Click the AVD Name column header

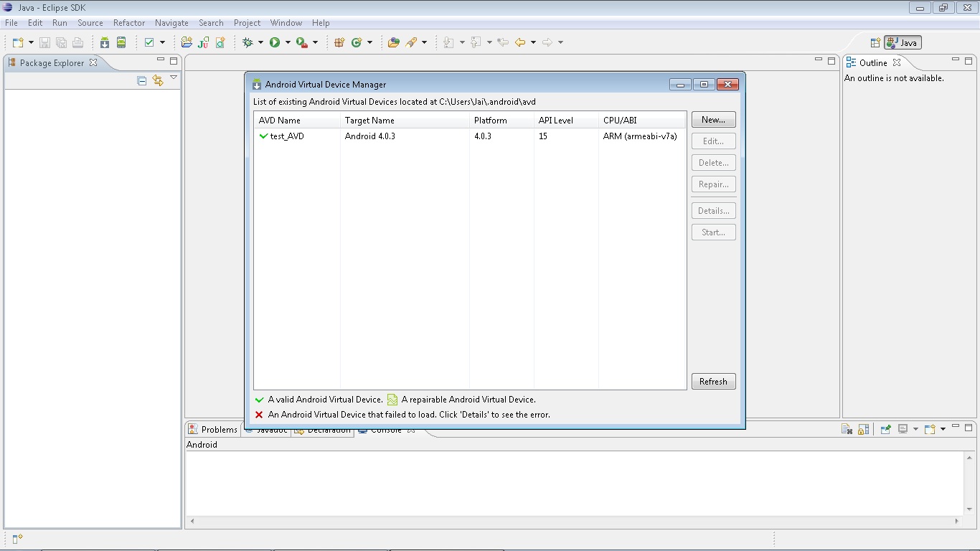(x=297, y=121)
